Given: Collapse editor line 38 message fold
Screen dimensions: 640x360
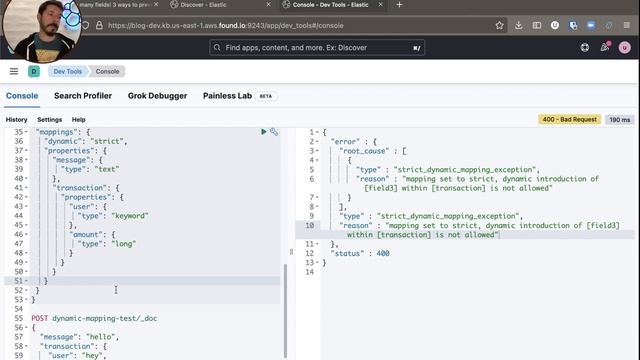Looking at the screenshot, I should 27,160.
